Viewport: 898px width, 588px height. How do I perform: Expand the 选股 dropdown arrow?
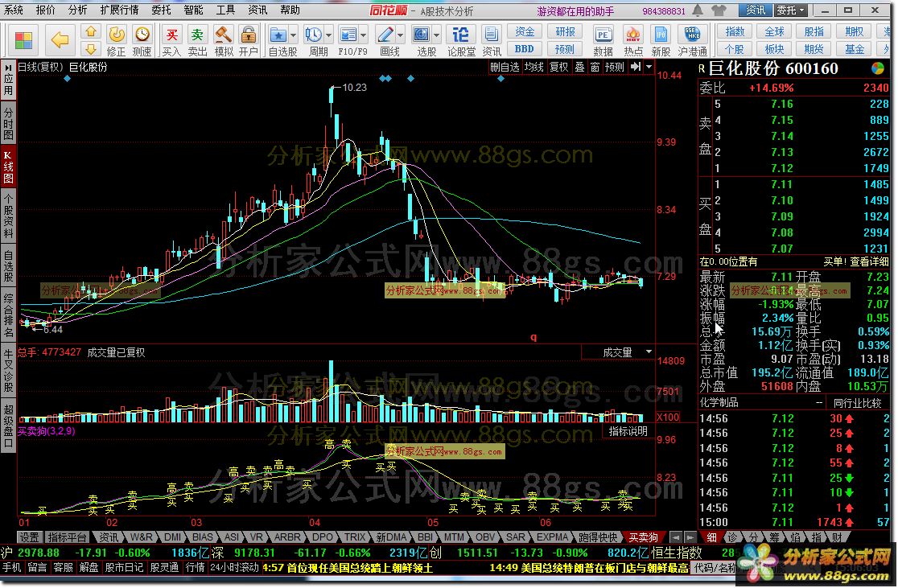[x=436, y=35]
